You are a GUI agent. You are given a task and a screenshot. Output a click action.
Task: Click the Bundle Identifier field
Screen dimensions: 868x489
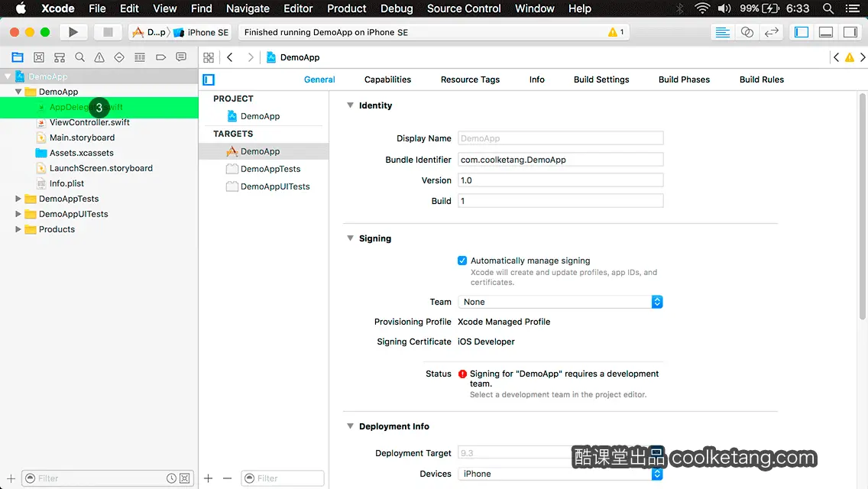tap(560, 160)
